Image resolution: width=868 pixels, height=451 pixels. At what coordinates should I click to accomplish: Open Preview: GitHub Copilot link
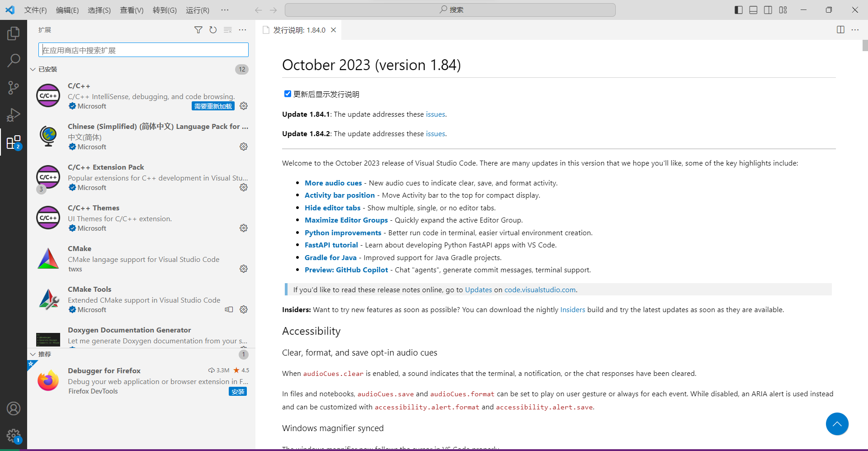tap(346, 270)
